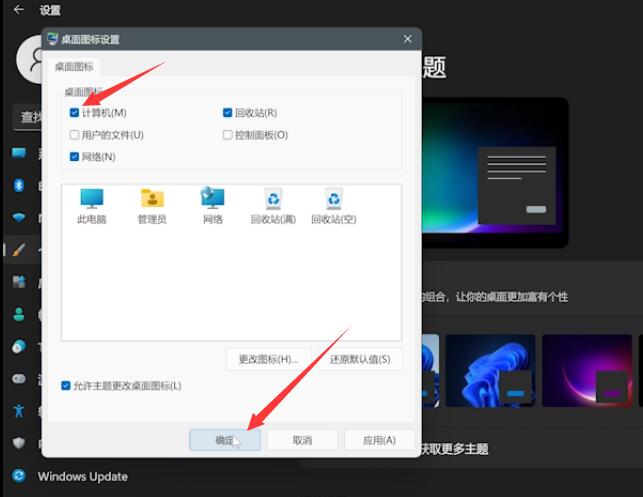Image resolution: width=643 pixels, height=497 pixels.
Task: Open the system monitor sidebar icon
Action: pos(19,153)
